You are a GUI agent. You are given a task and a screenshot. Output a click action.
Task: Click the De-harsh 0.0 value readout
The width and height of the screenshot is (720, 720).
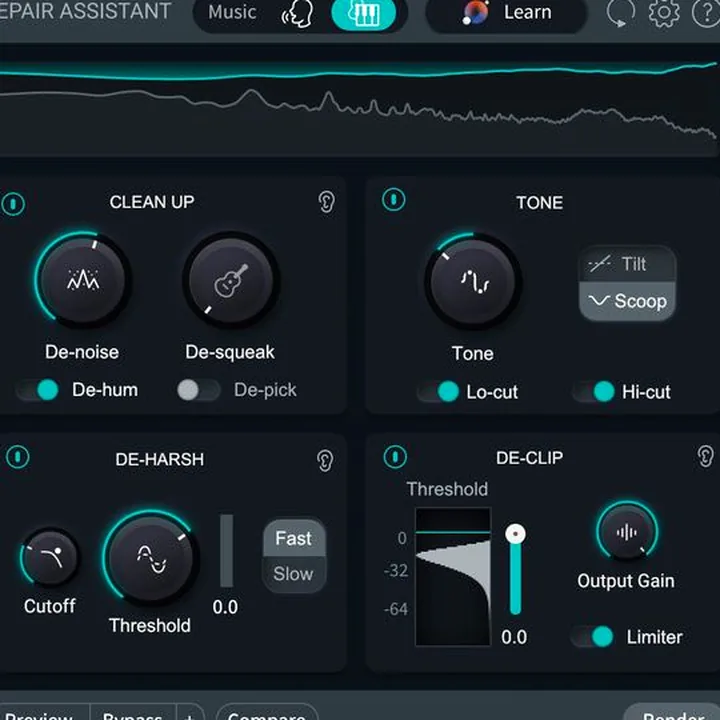click(225, 607)
